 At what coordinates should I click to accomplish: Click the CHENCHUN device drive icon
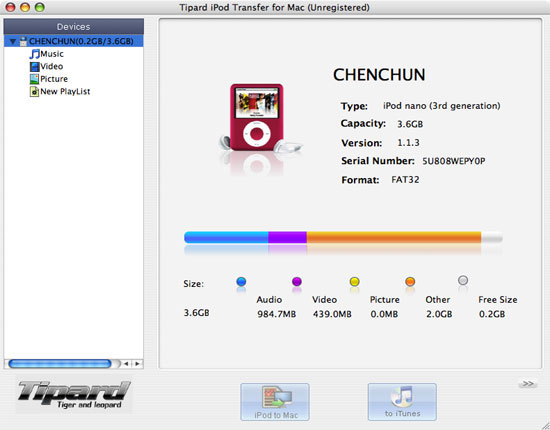click(x=23, y=41)
